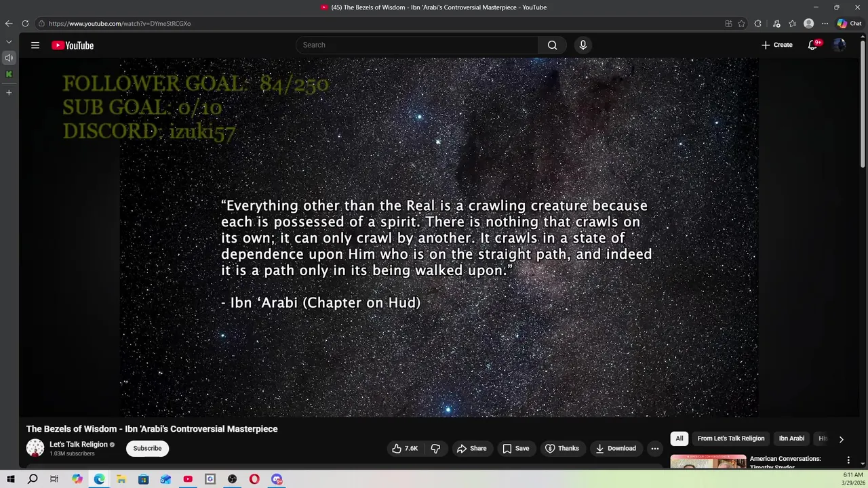The height and width of the screenshot is (488, 868).
Task: Select the All filter chip
Action: [x=679, y=439]
